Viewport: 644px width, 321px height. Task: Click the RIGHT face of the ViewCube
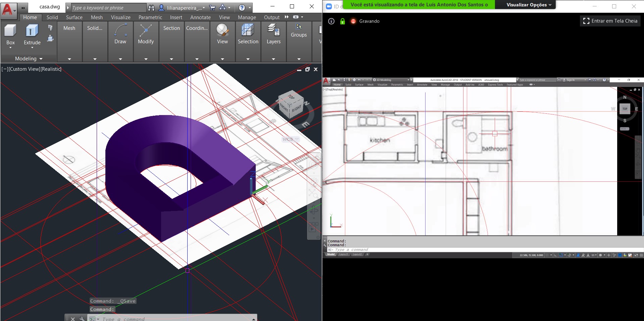[x=296, y=108]
